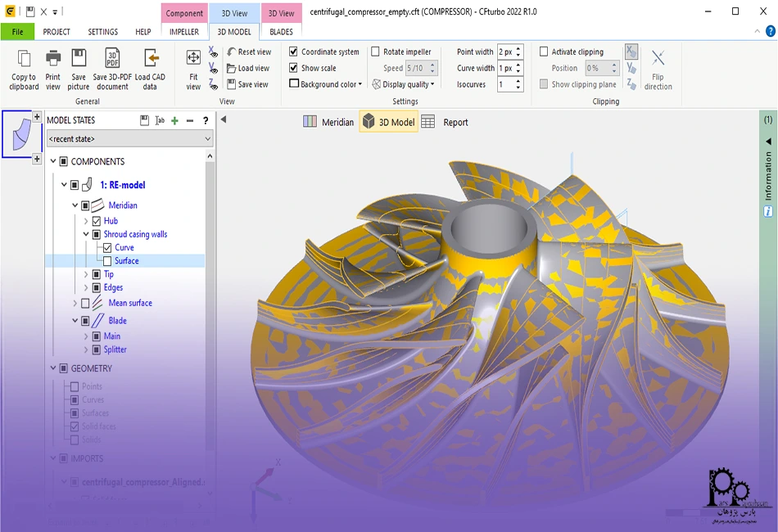Open the Background color picker
This screenshot has width=778, height=532.
[x=327, y=84]
